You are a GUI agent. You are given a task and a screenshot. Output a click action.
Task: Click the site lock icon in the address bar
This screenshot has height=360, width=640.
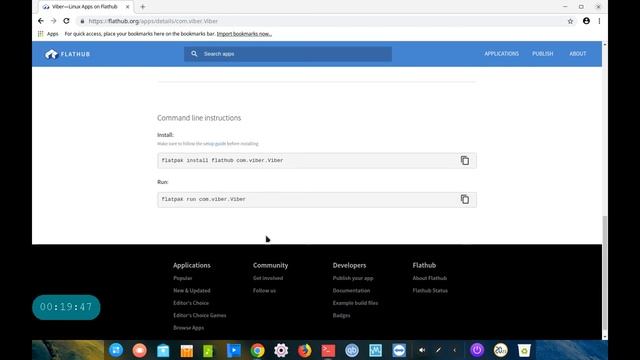pos(82,21)
